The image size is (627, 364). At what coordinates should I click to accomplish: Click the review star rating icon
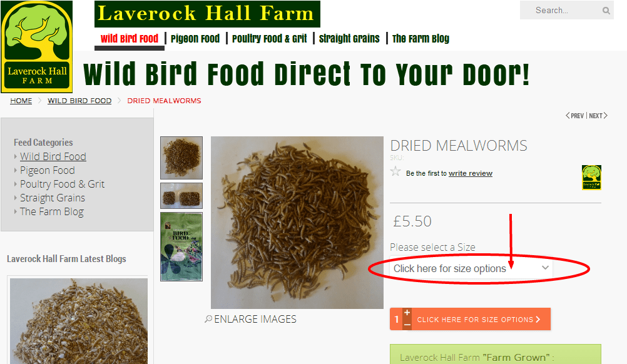click(x=395, y=171)
